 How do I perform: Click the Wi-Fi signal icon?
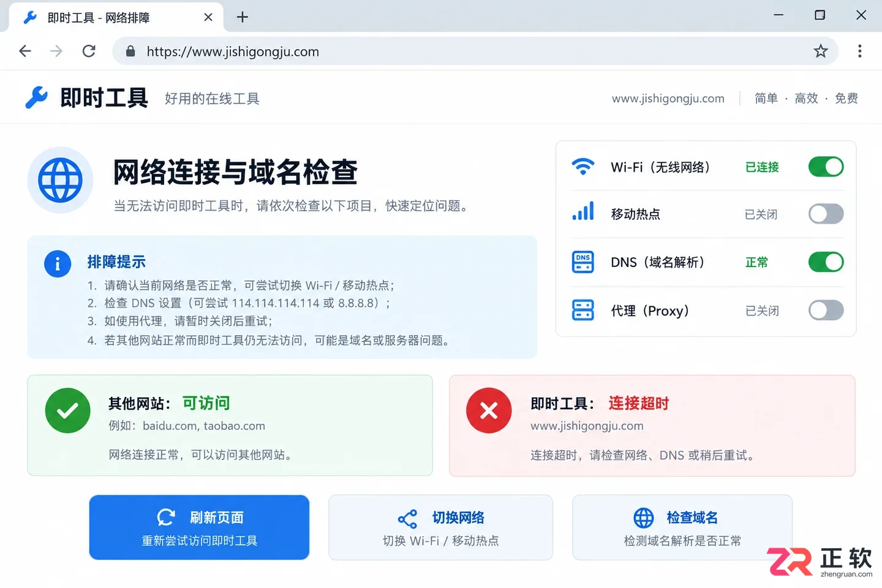583,167
